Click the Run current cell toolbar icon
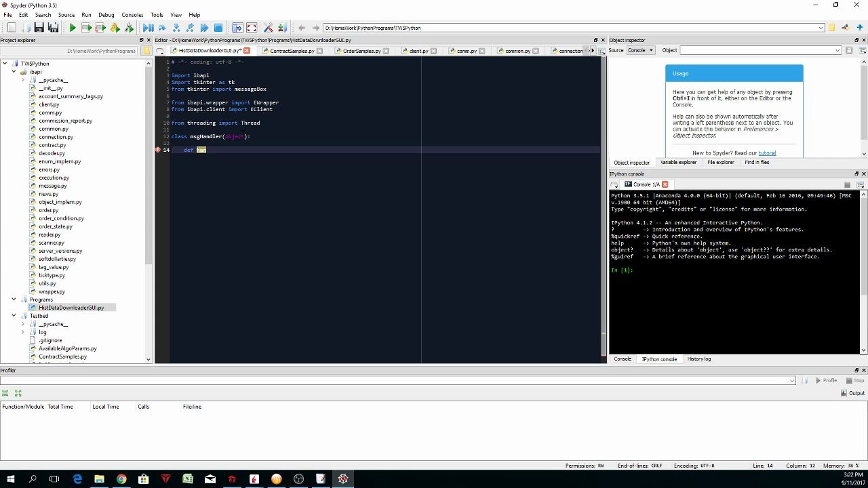The height and width of the screenshot is (488, 868). [86, 28]
